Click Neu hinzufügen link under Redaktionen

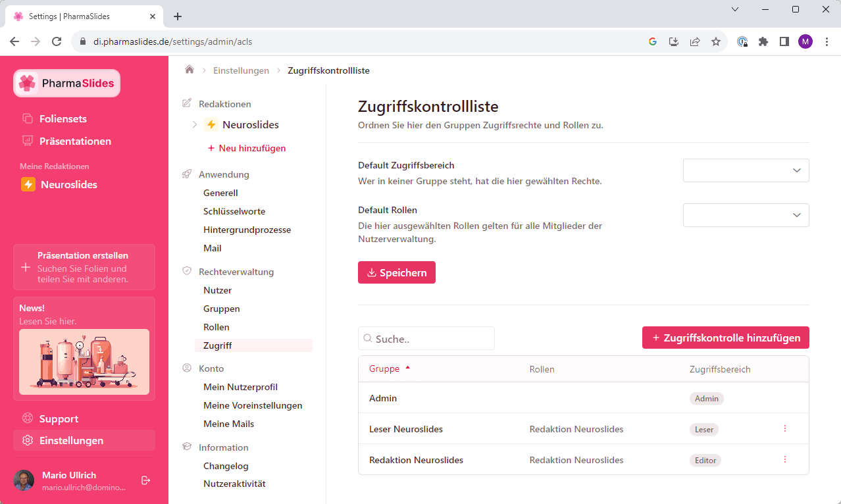point(246,148)
